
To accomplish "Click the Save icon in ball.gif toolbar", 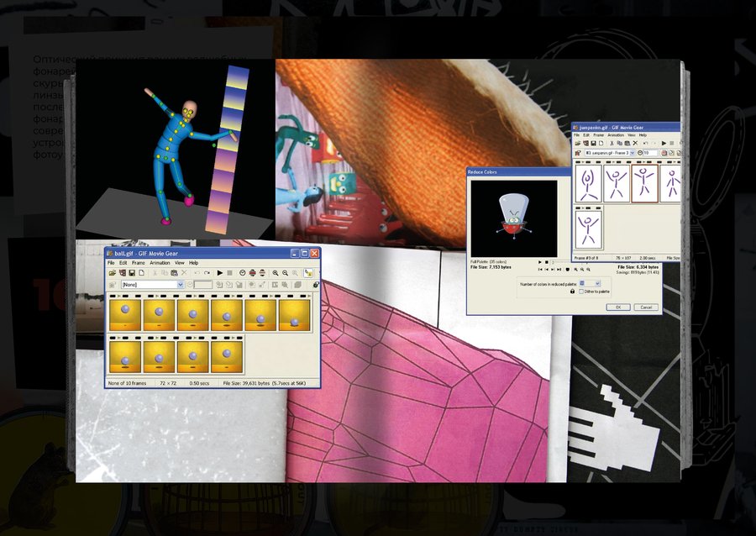I will (132, 273).
